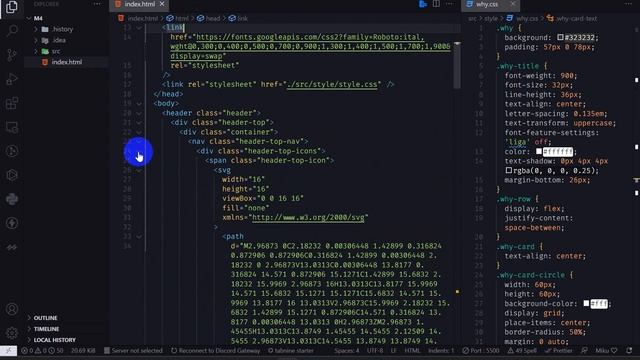Fold the header element at line 20
The image size is (640, 360).
coord(139,113)
